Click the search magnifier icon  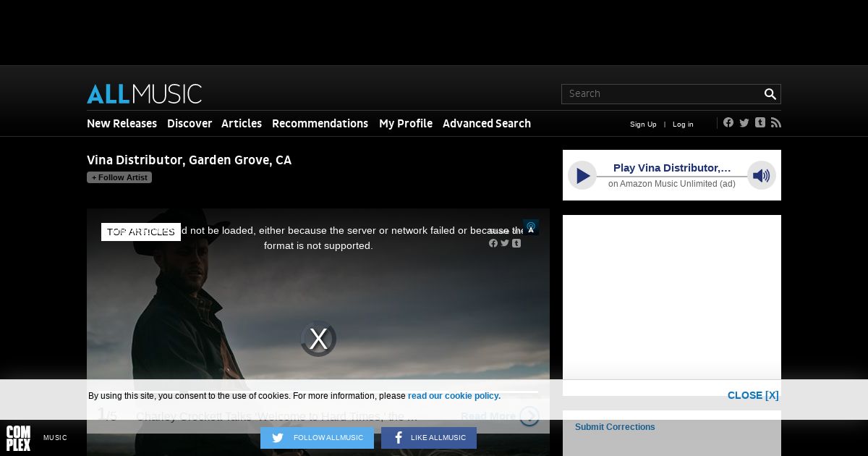[x=770, y=94]
